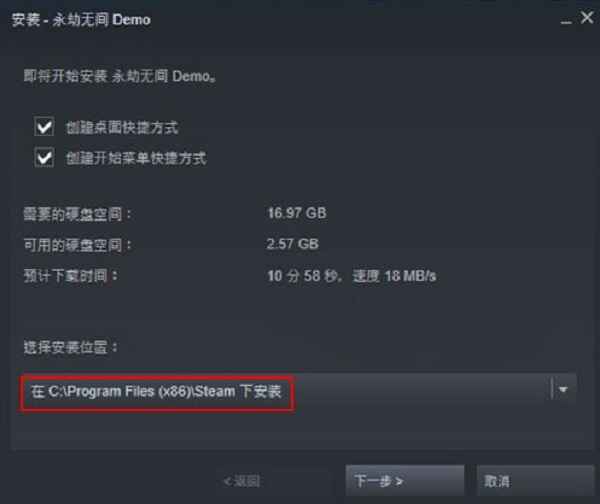This screenshot has width=600, height=504.
Task: Click the 2.57 GB available space value
Action: click(x=293, y=244)
